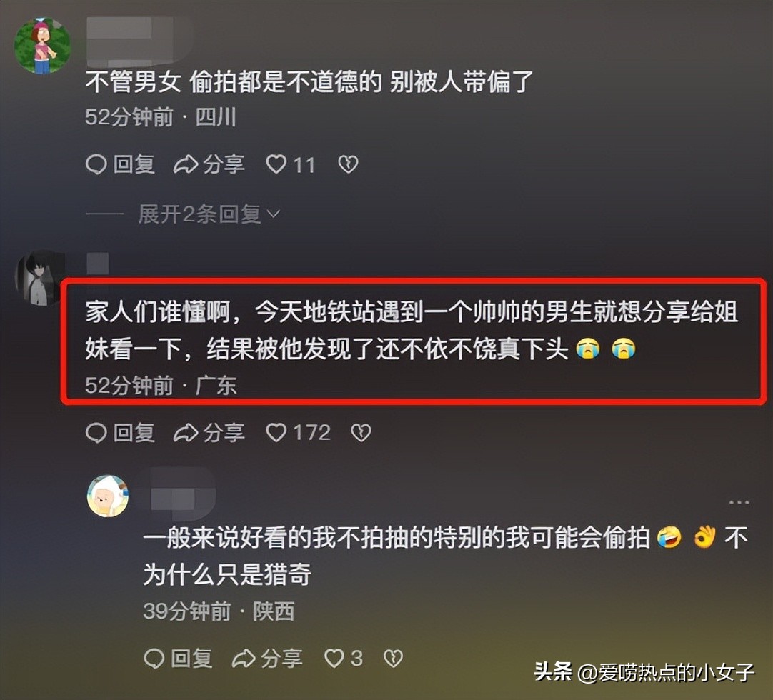Click the chevron next to 展开2条回复

[274, 214]
